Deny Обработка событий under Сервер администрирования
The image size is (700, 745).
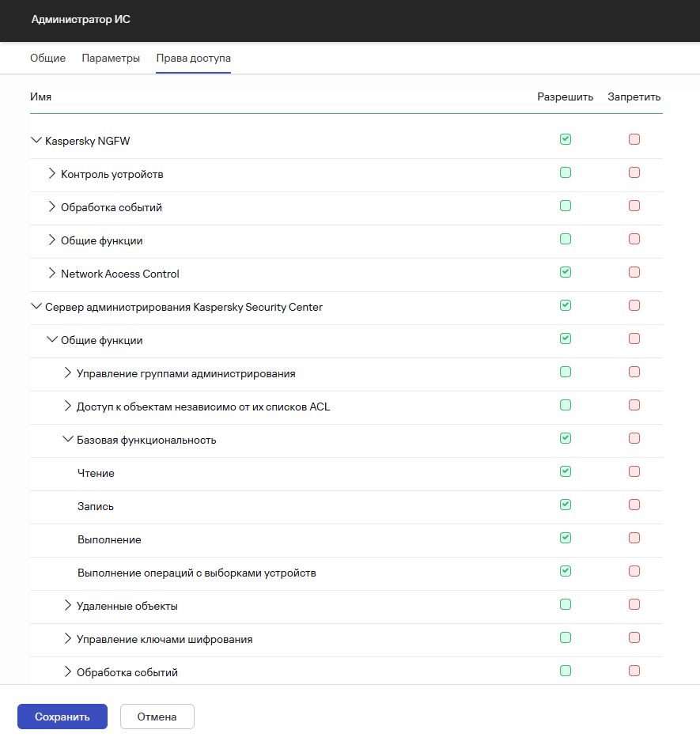(634, 671)
